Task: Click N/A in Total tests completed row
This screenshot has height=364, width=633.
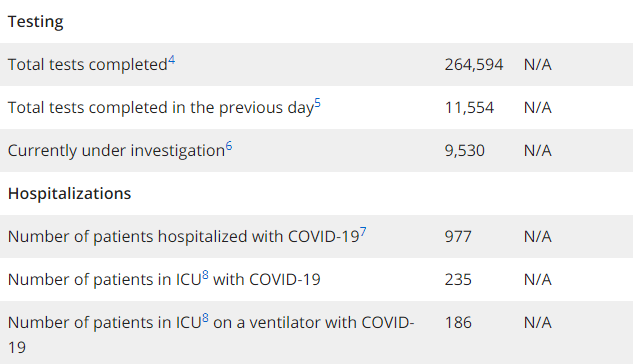Action: pyautogui.click(x=538, y=65)
